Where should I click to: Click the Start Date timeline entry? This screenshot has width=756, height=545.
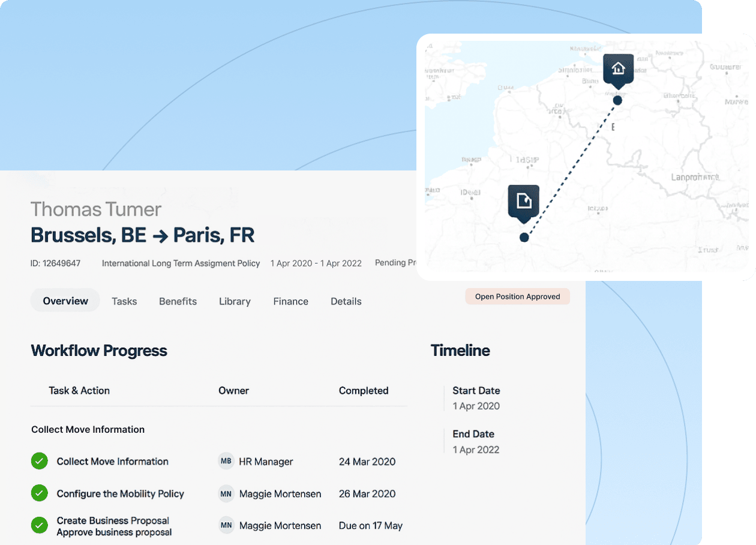pos(476,398)
